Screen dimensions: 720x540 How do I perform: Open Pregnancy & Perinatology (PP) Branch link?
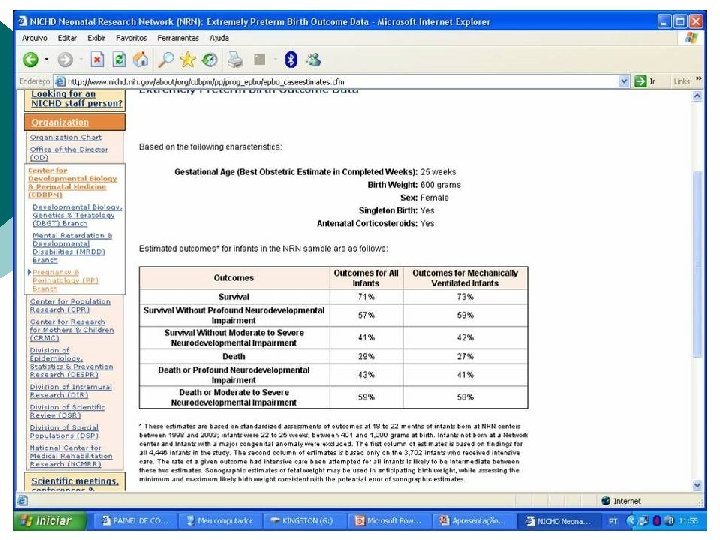(x=65, y=280)
